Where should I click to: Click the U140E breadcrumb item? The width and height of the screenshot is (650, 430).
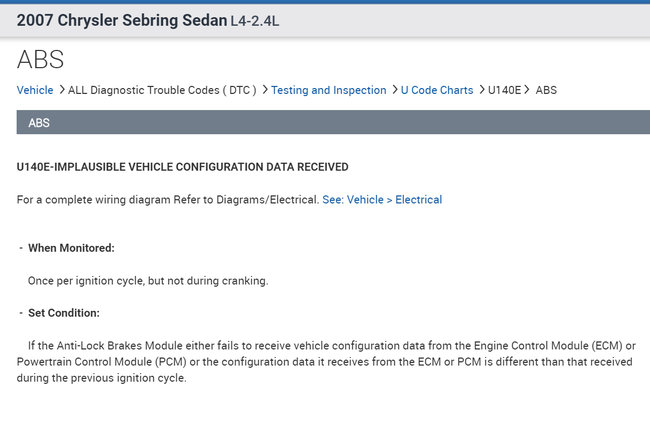point(505,90)
